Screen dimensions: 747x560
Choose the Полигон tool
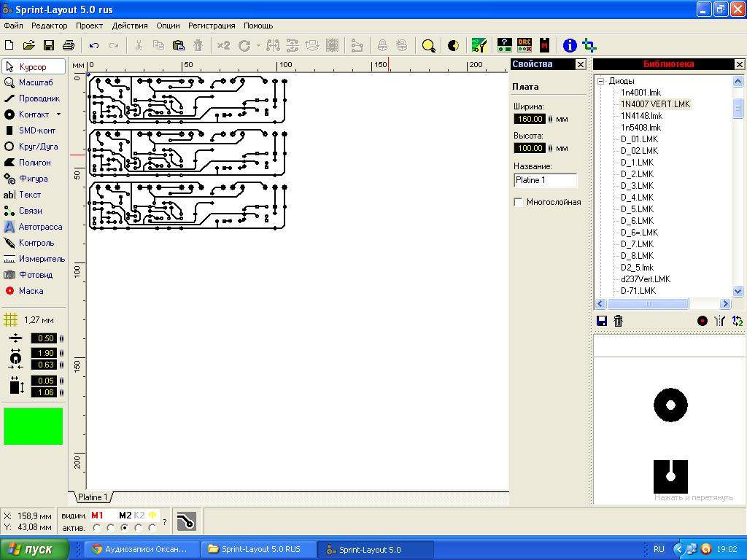(x=33, y=163)
